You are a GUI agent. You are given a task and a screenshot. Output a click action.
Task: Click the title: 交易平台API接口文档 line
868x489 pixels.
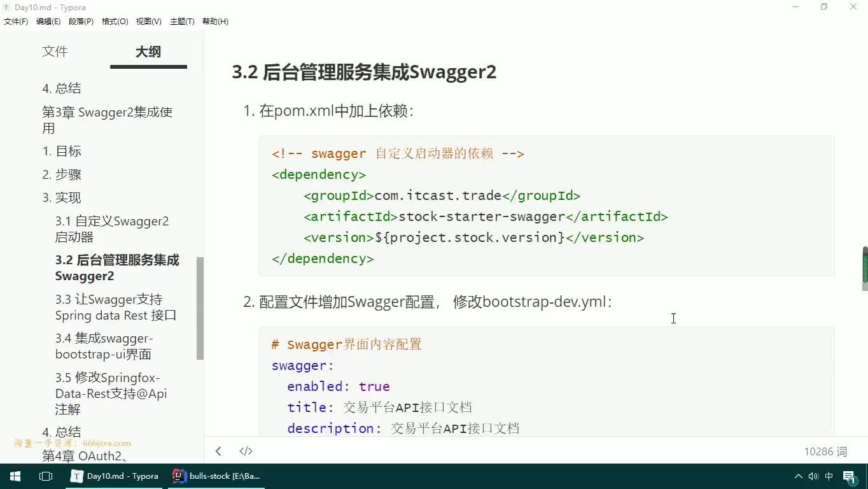(380, 407)
